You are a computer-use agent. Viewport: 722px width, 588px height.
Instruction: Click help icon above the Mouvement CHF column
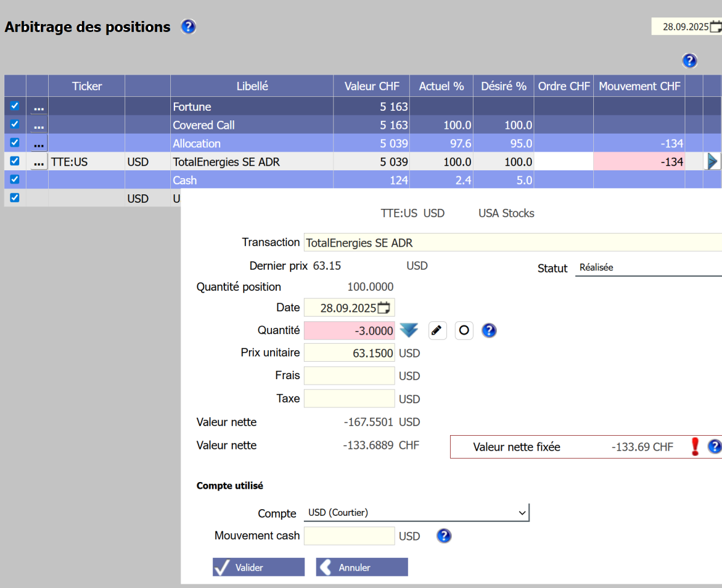(690, 60)
